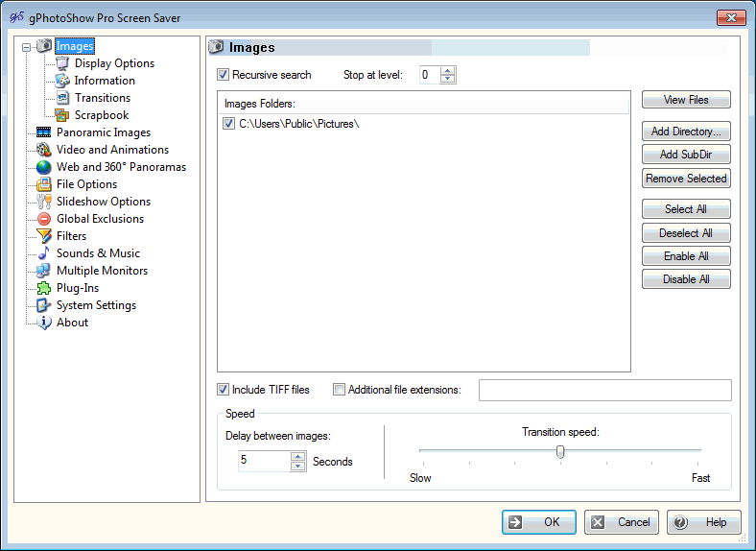Open Display Options settings page
This screenshot has width=756, height=551.
tap(114, 63)
